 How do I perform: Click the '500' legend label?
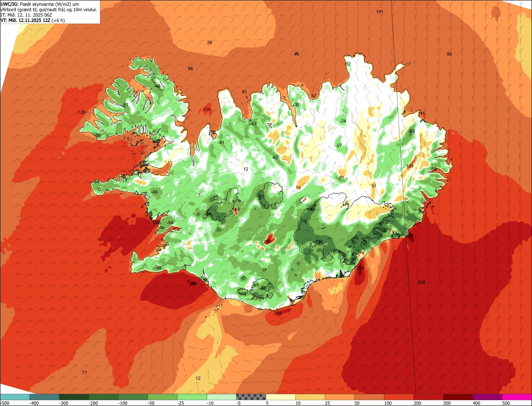click(x=506, y=403)
